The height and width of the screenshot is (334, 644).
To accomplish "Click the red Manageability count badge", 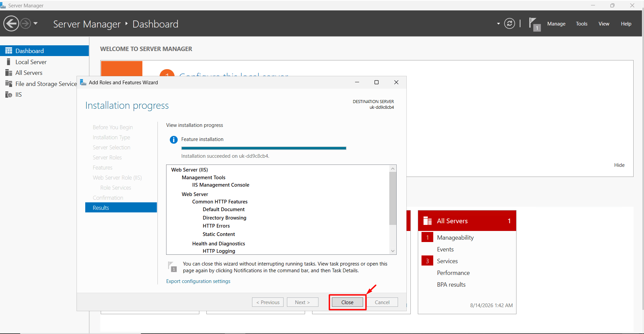I will pyautogui.click(x=427, y=238).
